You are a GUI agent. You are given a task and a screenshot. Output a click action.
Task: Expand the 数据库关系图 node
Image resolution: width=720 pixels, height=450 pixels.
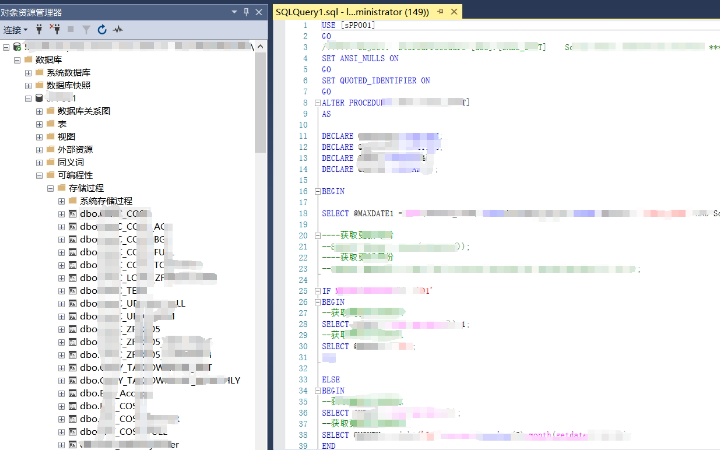(x=39, y=111)
